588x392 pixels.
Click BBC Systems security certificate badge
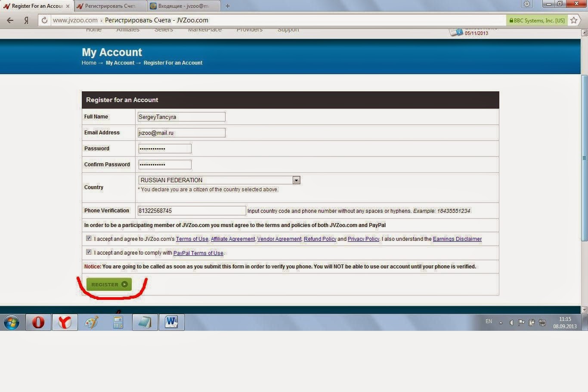[x=537, y=20]
